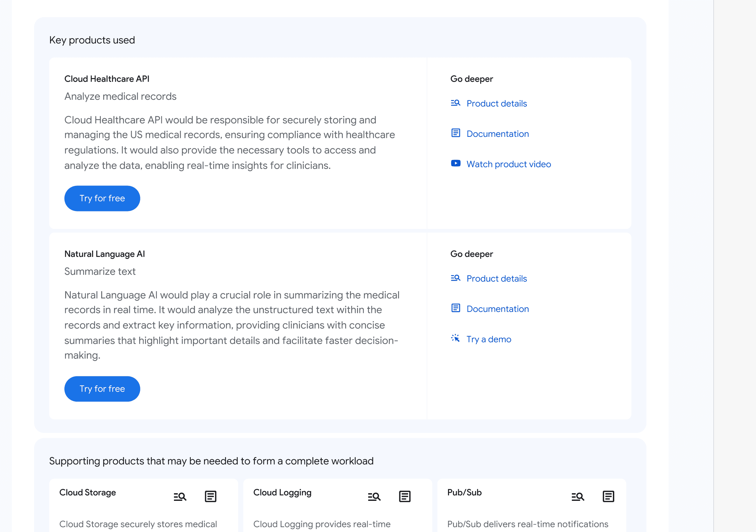Open Product details for Cloud Healthcare API

click(496, 104)
